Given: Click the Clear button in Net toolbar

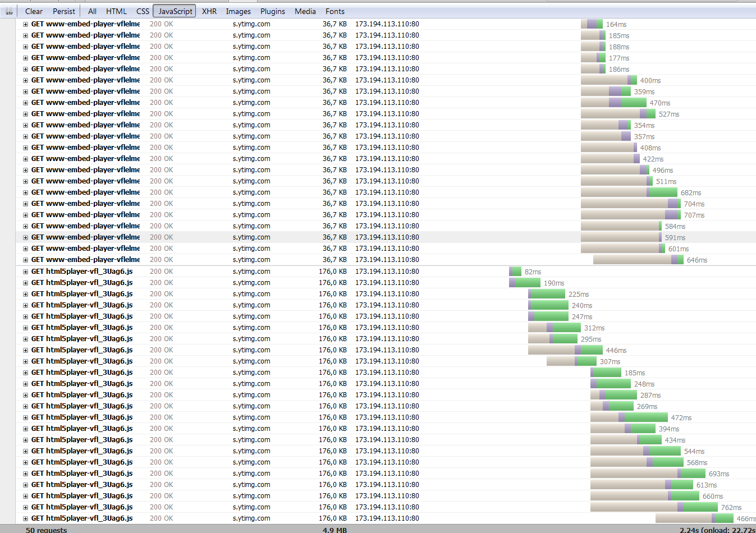Looking at the screenshot, I should 34,11.
